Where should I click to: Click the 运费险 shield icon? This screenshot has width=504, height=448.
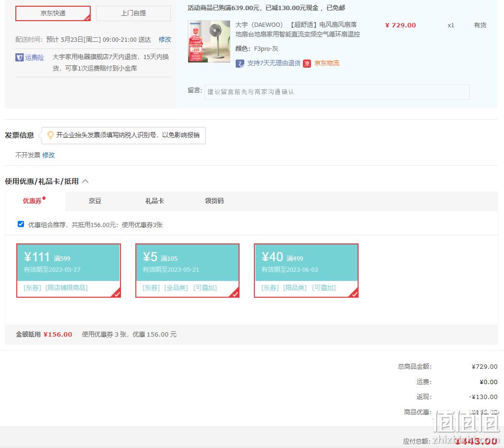(19, 58)
